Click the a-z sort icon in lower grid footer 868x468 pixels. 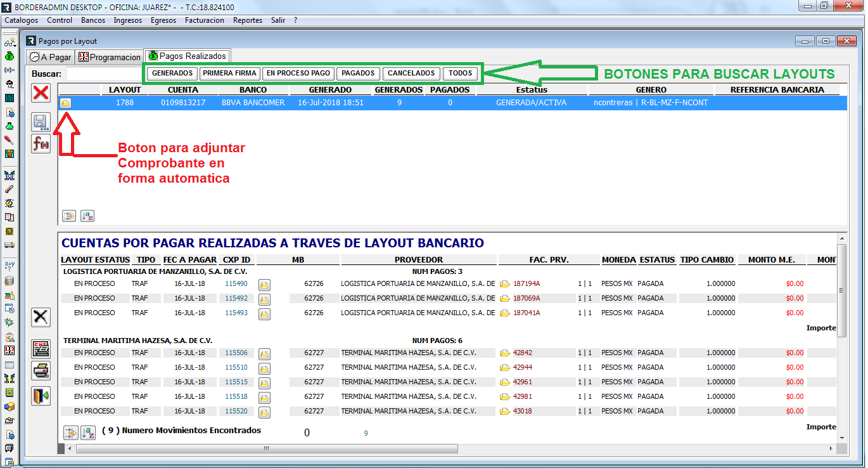[x=87, y=432]
